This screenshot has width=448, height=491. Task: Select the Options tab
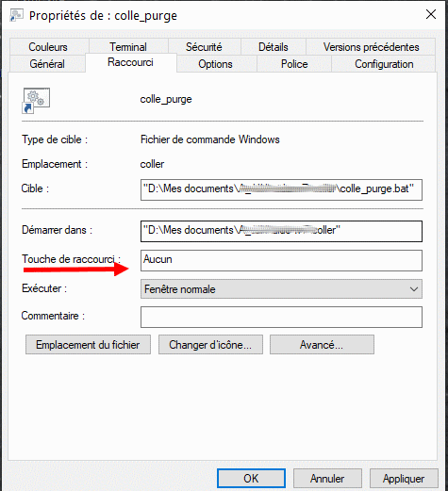click(x=215, y=64)
